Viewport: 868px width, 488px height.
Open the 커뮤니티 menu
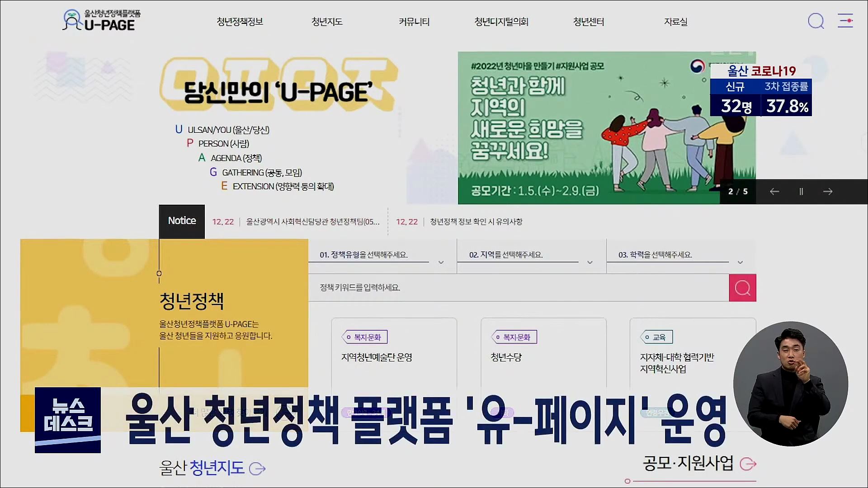click(414, 22)
